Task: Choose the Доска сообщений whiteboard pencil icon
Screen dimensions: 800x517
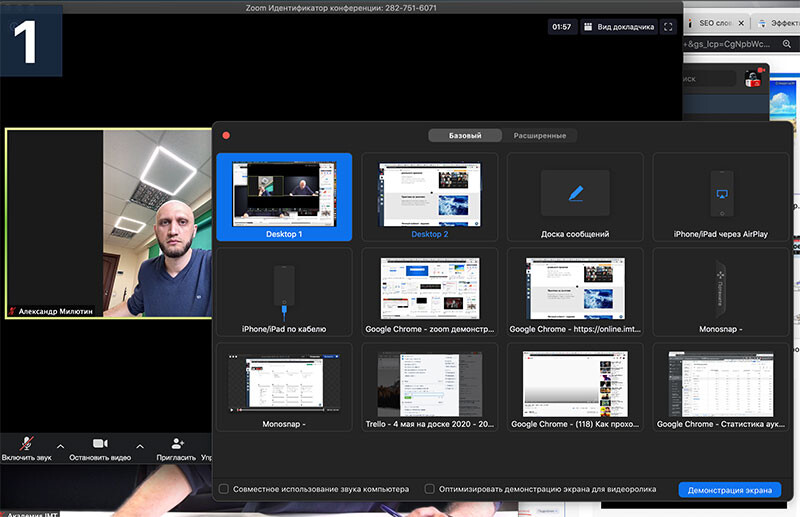Action: click(576, 193)
